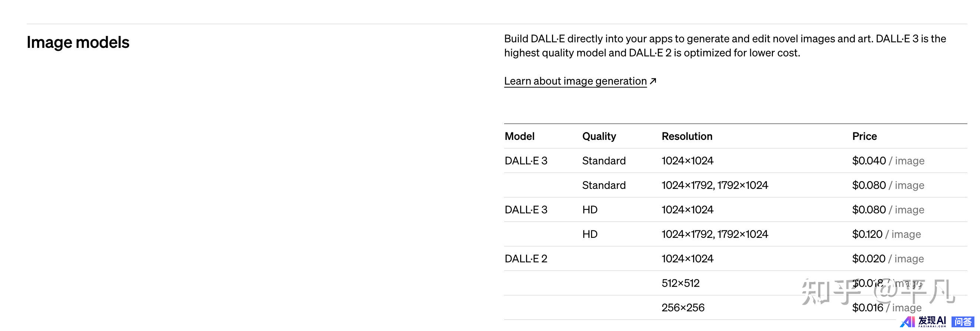Select the $0.020 / image price cell
This screenshot has width=980, height=331.
click(888, 259)
